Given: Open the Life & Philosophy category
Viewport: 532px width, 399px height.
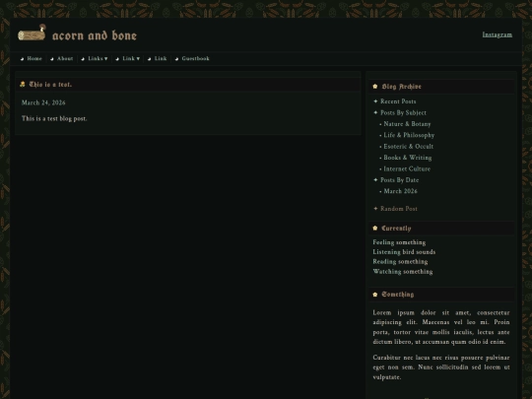Looking at the screenshot, I should pos(409,135).
